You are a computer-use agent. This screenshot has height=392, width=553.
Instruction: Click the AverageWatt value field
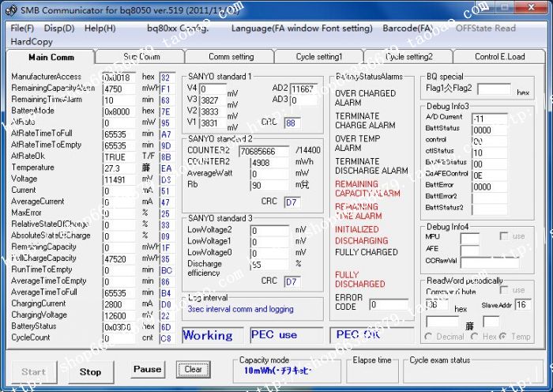269,174
